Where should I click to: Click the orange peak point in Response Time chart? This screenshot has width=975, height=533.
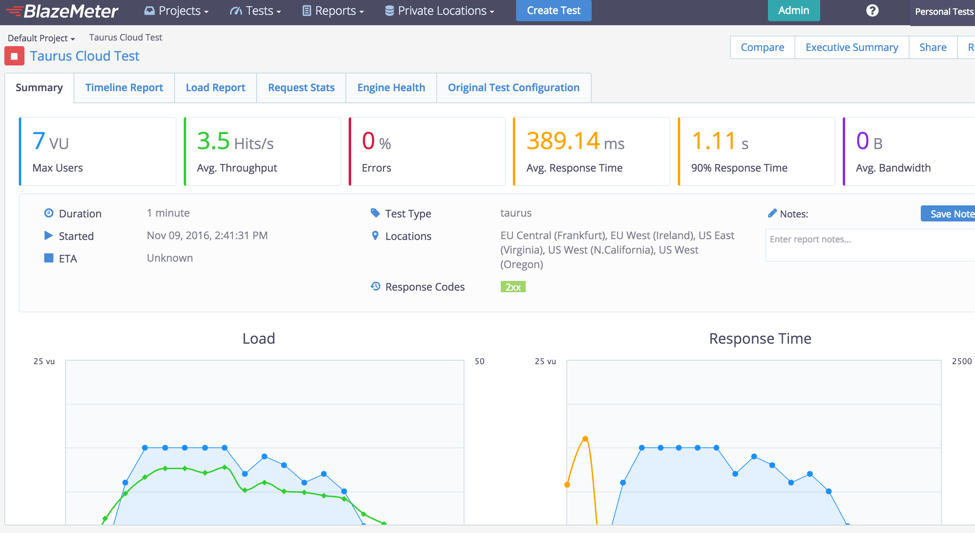[585, 439]
